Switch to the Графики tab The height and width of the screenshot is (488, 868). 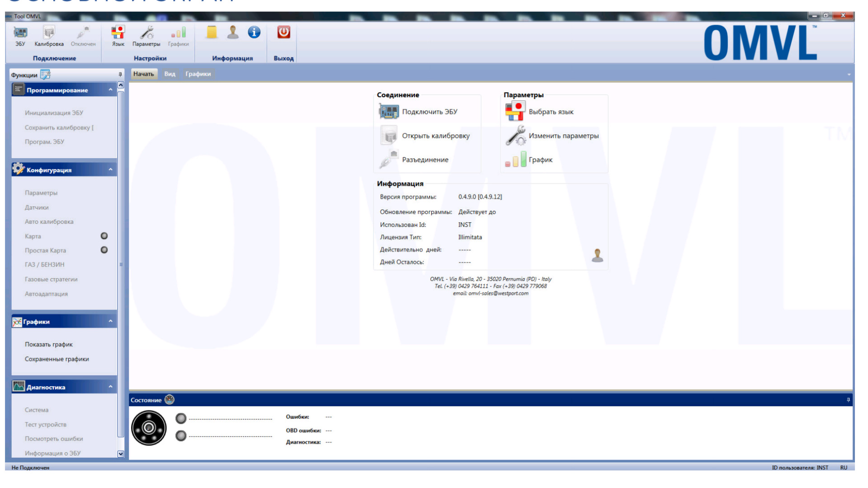[x=198, y=74]
